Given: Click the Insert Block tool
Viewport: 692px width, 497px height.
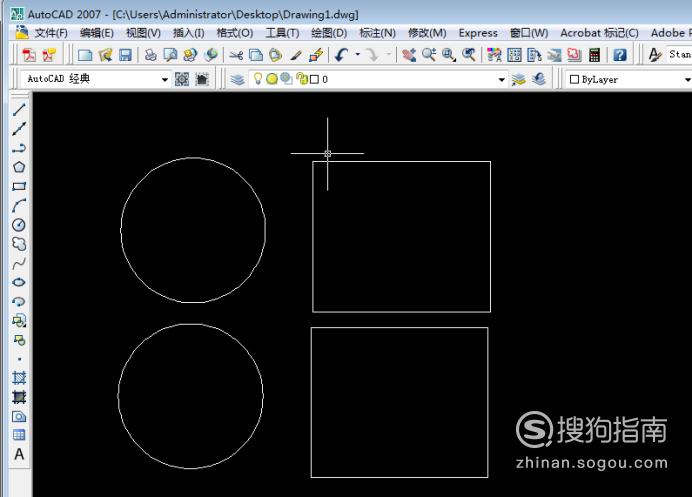Looking at the screenshot, I should (x=19, y=321).
